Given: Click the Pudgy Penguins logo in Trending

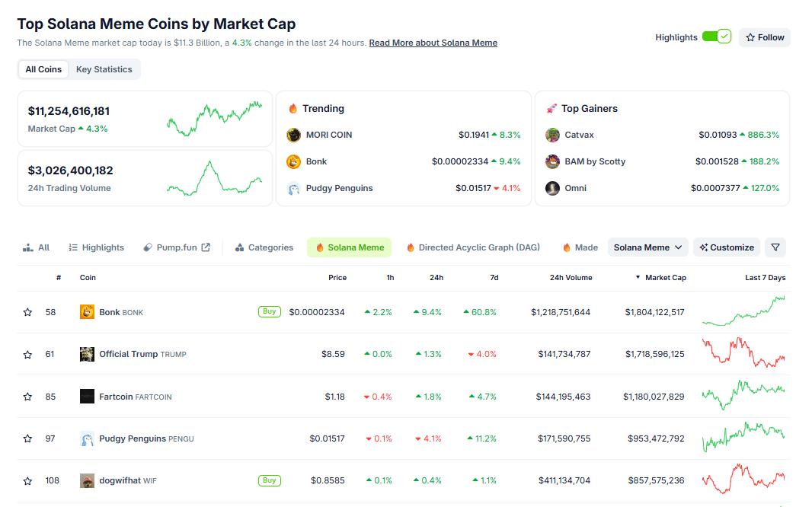Looking at the screenshot, I should [x=293, y=188].
